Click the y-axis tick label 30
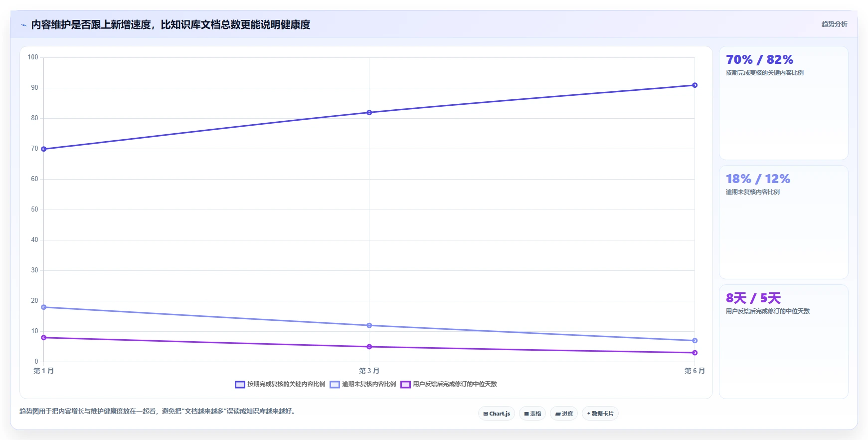Image resolution: width=868 pixels, height=440 pixels. tap(34, 270)
